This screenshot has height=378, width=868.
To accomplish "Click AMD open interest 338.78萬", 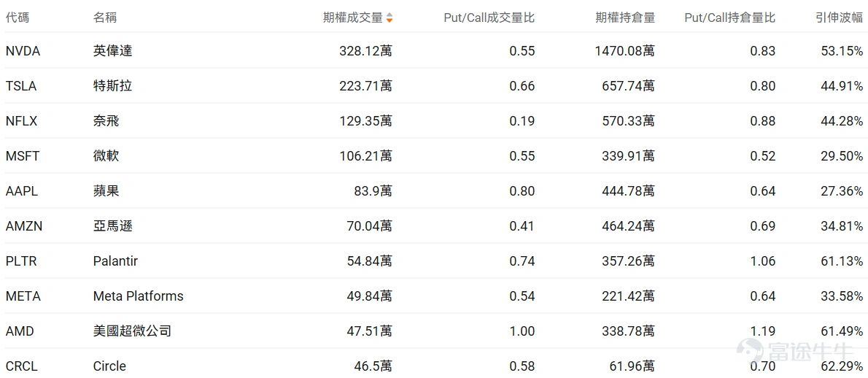I will 629,331.
